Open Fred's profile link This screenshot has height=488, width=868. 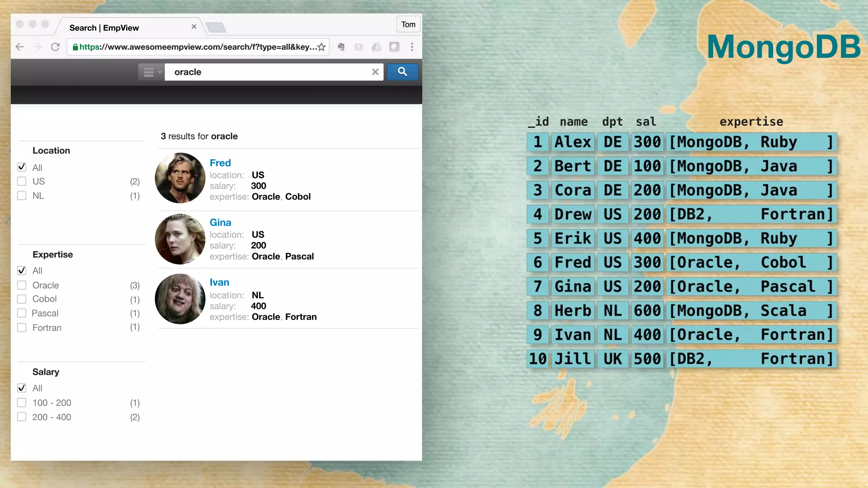coord(220,163)
